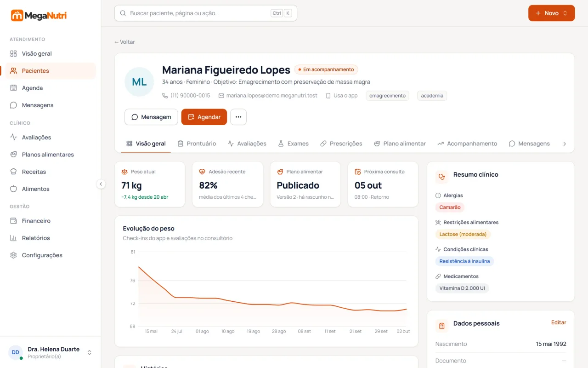588x368 pixels.
Task: Click the academia tag
Action: 432,96
